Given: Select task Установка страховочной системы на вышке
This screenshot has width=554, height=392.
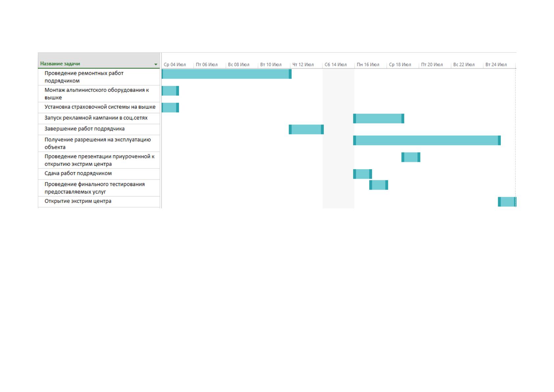Looking at the screenshot, I should coord(99,108).
